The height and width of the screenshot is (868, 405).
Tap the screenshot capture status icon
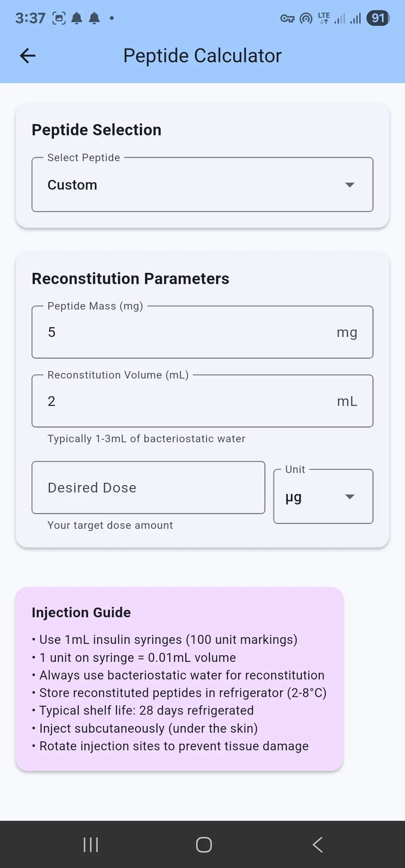click(x=59, y=18)
